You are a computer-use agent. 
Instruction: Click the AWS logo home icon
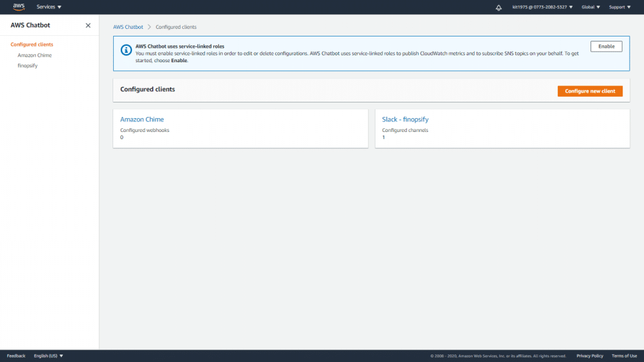[19, 7]
